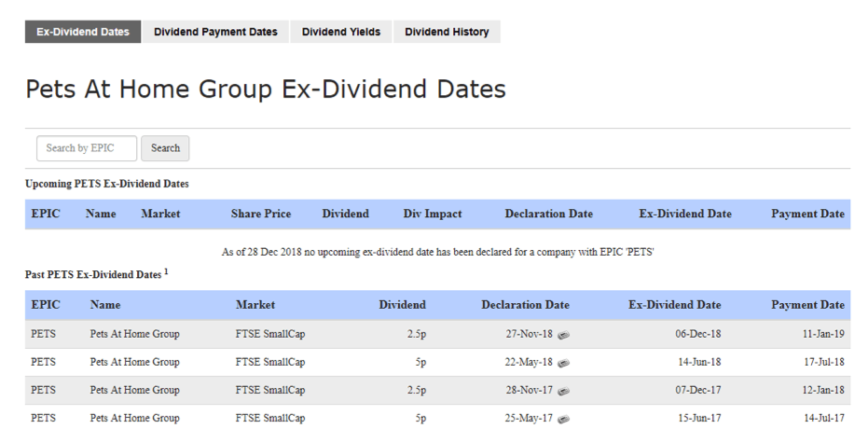This screenshot has width=868, height=443.
Task: Open announcement icon beside 28-Nov-17 declaration date
Action: point(563,391)
